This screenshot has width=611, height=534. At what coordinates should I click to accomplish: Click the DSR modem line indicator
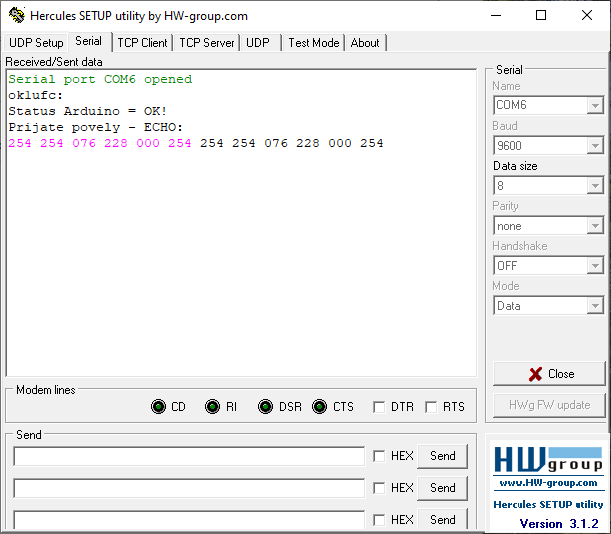265,407
